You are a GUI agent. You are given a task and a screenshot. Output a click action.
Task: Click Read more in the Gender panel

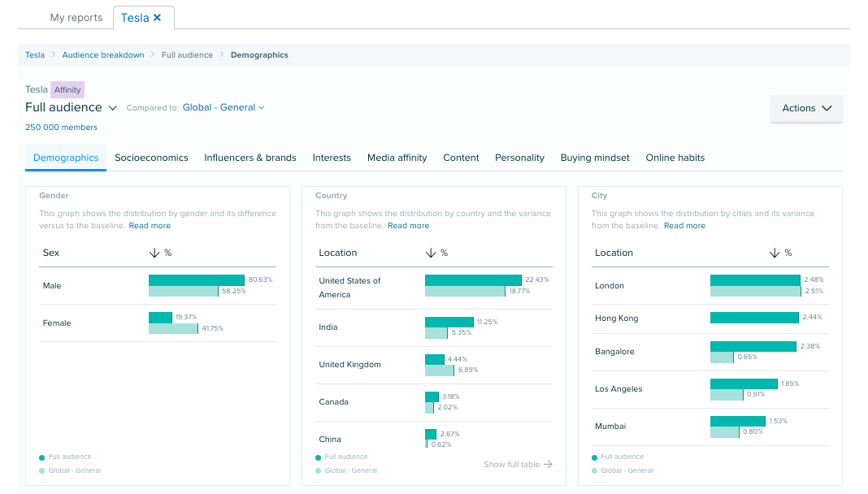(x=150, y=225)
